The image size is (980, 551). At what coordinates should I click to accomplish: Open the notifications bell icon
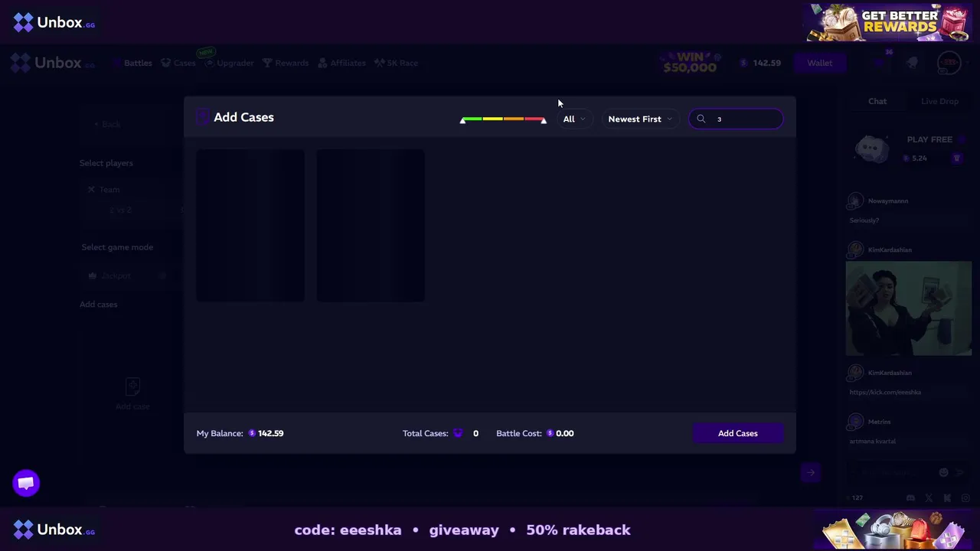[x=912, y=63]
